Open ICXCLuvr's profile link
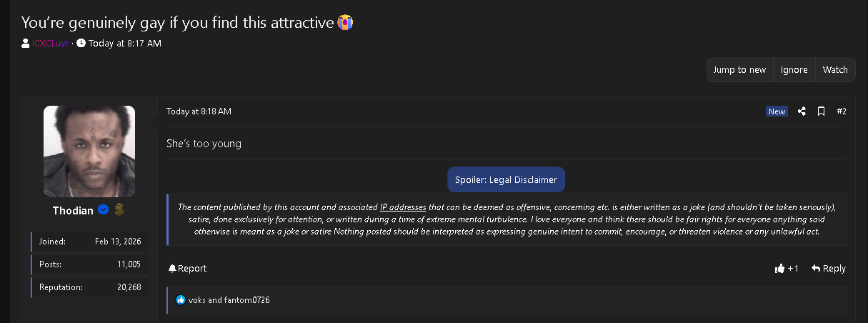This screenshot has width=868, height=323. [50, 44]
